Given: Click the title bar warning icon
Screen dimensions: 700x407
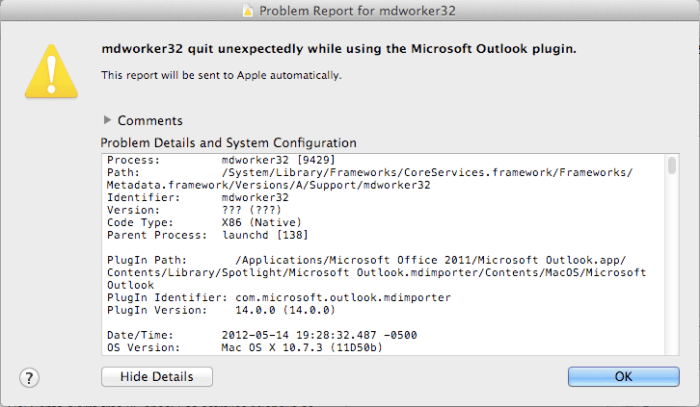Looking at the screenshot, I should (x=248, y=11).
